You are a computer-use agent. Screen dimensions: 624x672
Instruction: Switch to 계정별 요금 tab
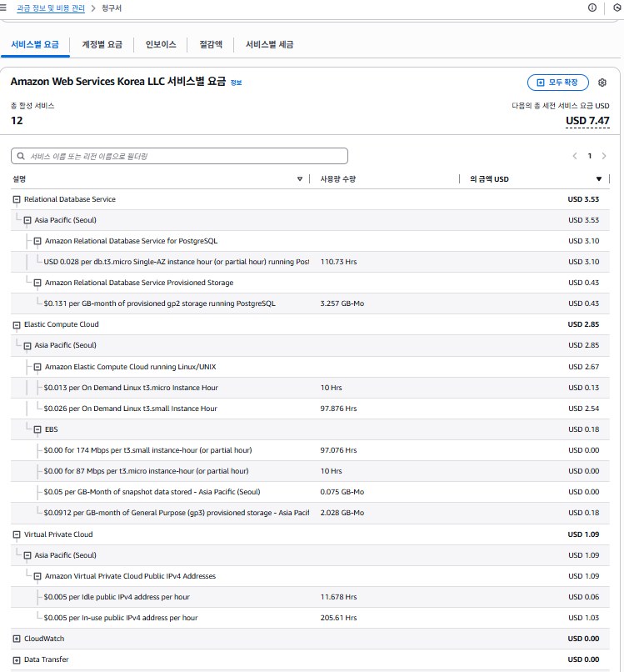[102, 44]
